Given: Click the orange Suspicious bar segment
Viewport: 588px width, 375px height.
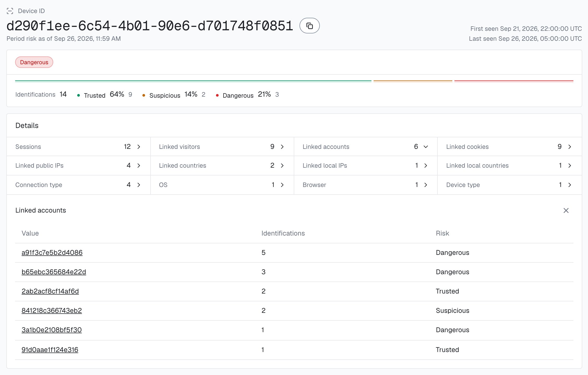Looking at the screenshot, I should tap(413, 81).
